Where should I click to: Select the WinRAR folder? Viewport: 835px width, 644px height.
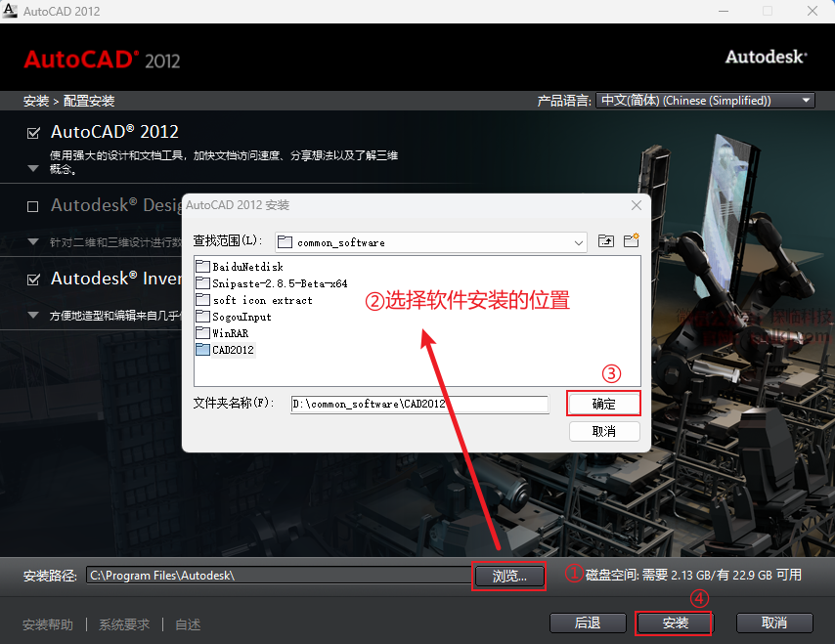(x=222, y=333)
